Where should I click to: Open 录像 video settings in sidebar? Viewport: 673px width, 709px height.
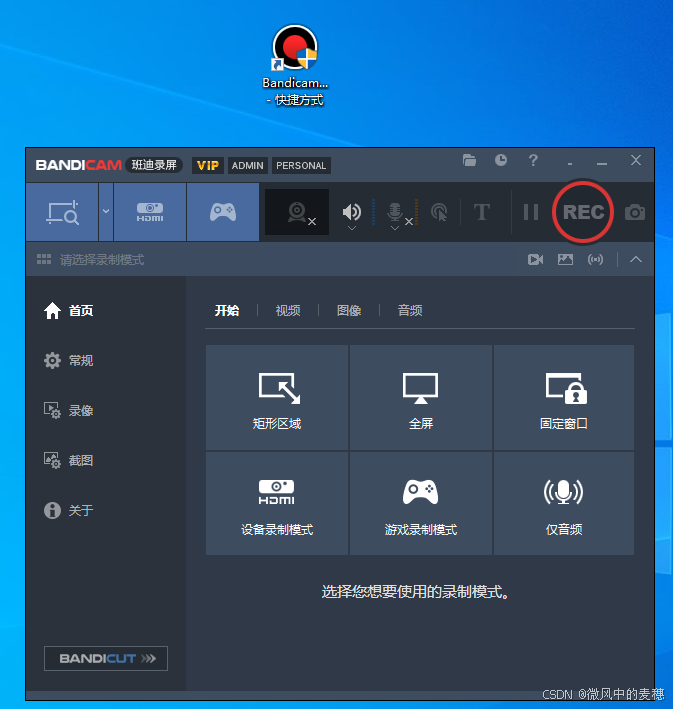(68, 411)
